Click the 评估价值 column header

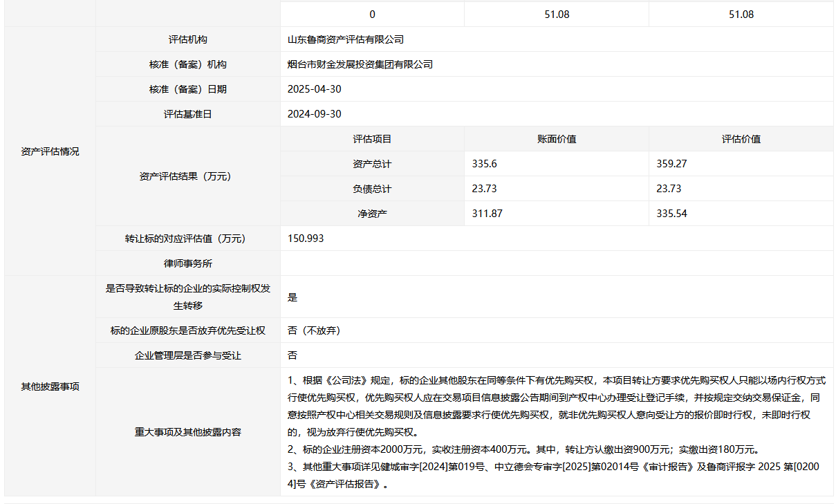(741, 139)
